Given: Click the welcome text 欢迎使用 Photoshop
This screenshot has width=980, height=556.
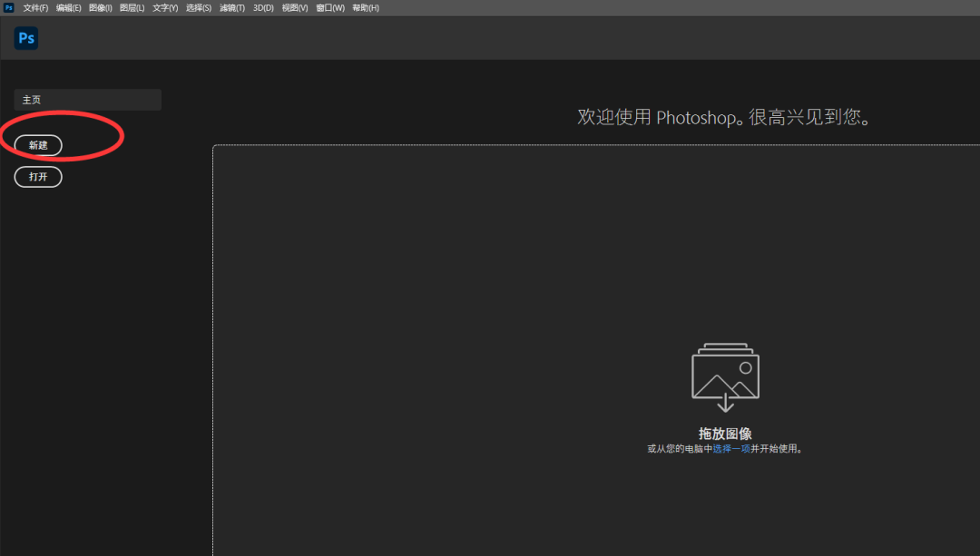Looking at the screenshot, I should coord(725,117).
